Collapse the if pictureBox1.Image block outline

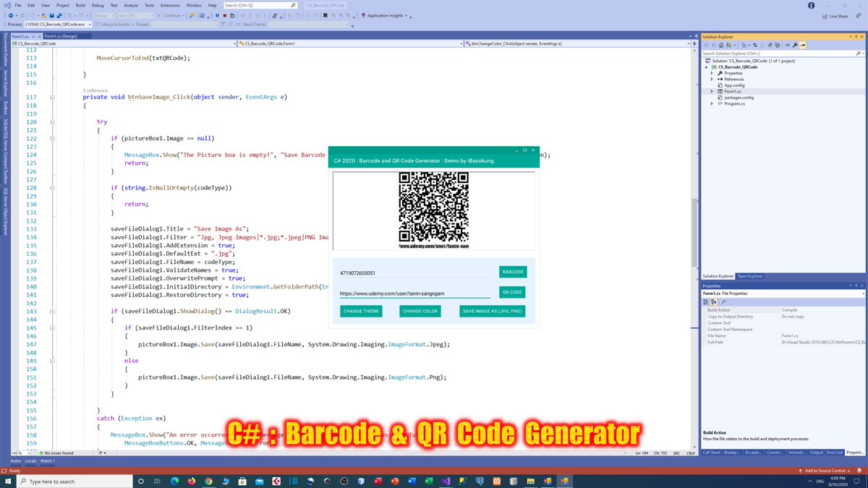[51, 138]
